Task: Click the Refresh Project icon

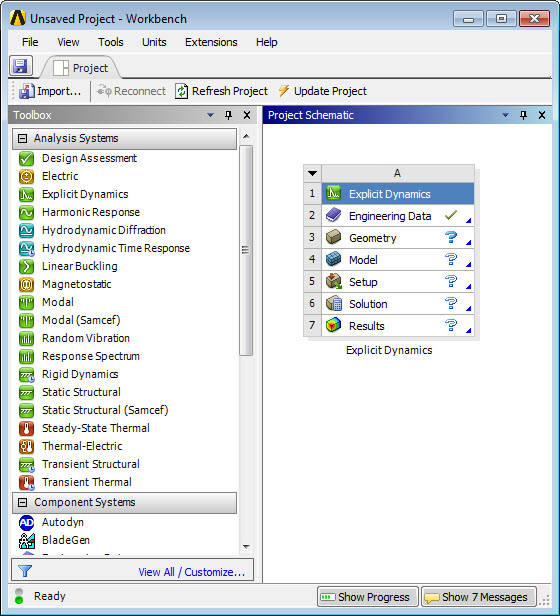Action: 181,91
